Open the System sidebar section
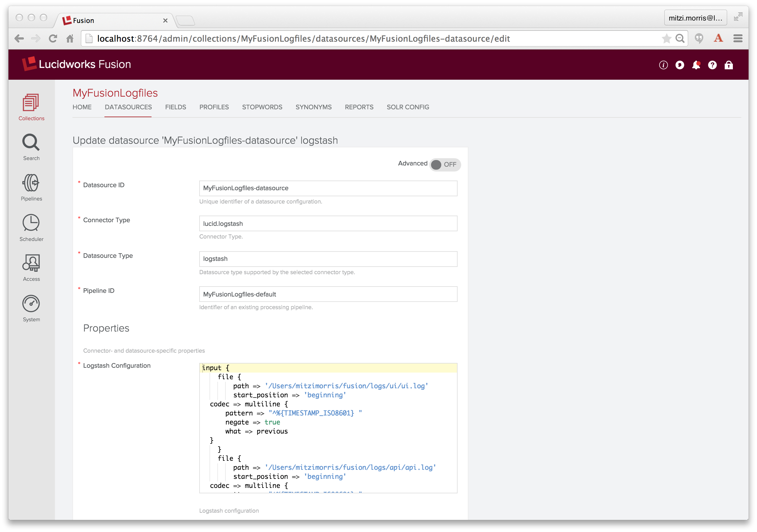The width and height of the screenshot is (757, 532). [31, 308]
